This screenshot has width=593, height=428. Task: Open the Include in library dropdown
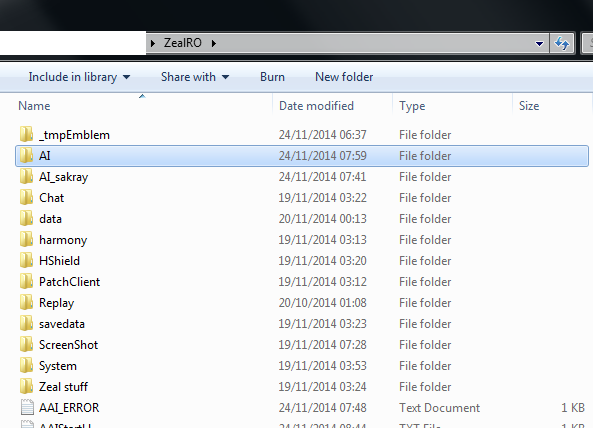pos(79,77)
